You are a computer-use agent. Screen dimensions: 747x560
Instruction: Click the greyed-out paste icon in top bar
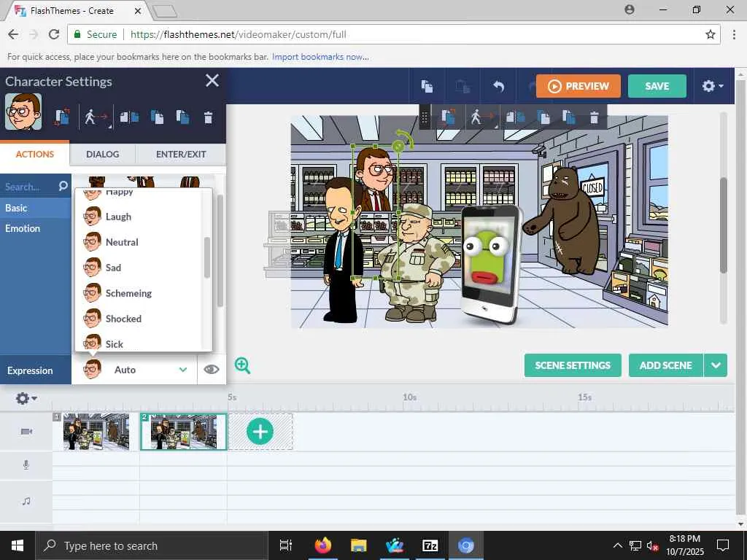[x=462, y=86]
